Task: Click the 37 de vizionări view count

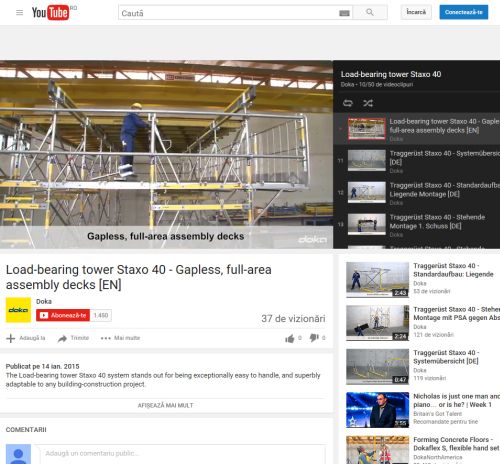Action: tap(293, 319)
